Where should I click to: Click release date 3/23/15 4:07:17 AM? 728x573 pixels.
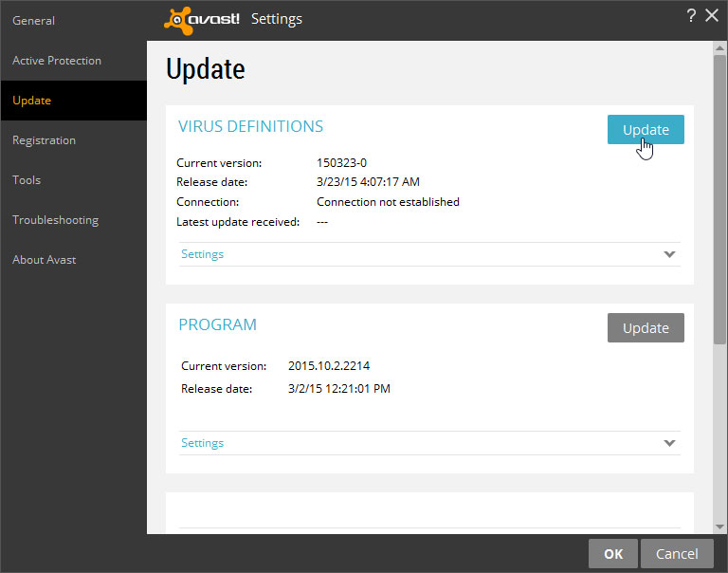point(368,182)
